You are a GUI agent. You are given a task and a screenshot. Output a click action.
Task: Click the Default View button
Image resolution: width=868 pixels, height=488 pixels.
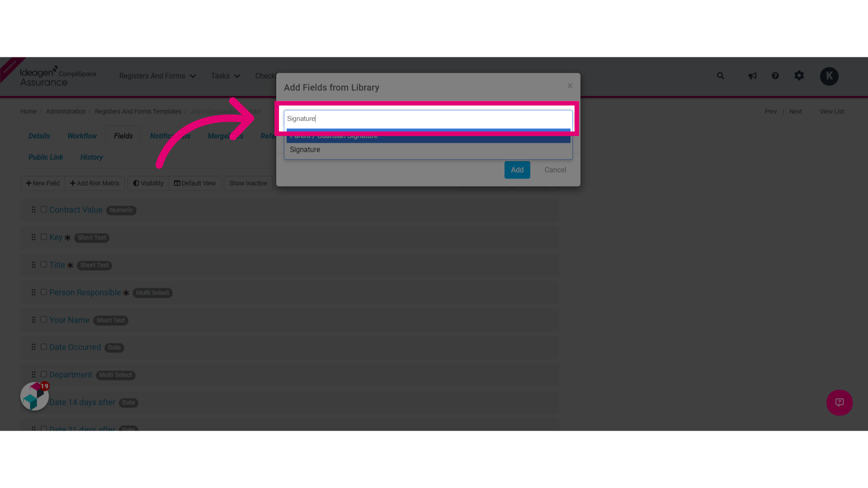195,183
